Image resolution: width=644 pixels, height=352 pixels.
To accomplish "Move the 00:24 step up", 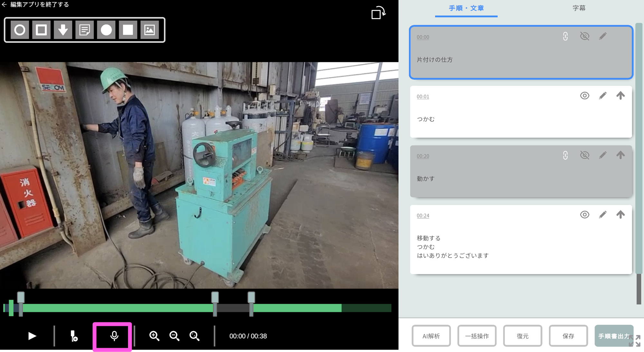I will (x=620, y=215).
